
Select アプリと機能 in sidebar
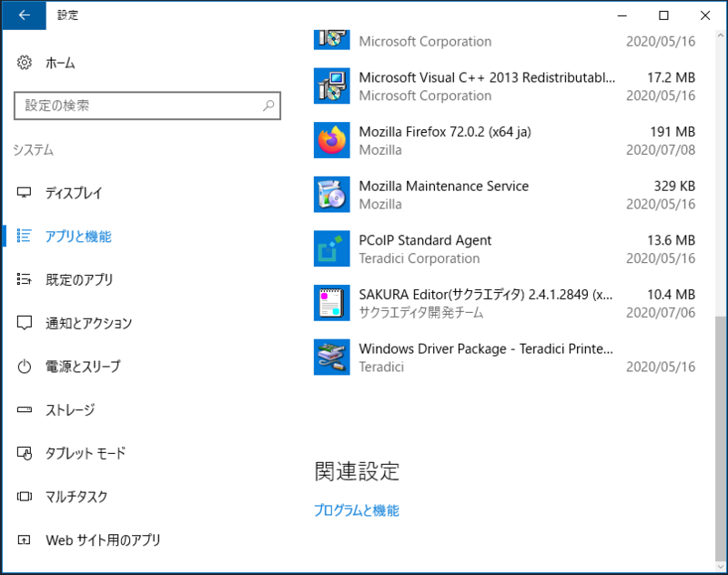pos(78,237)
